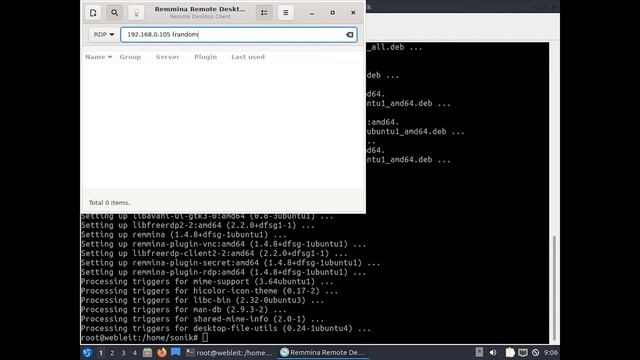Image resolution: width=640 pixels, height=360 pixels.
Task: Close the Remmina window
Action: point(353,13)
